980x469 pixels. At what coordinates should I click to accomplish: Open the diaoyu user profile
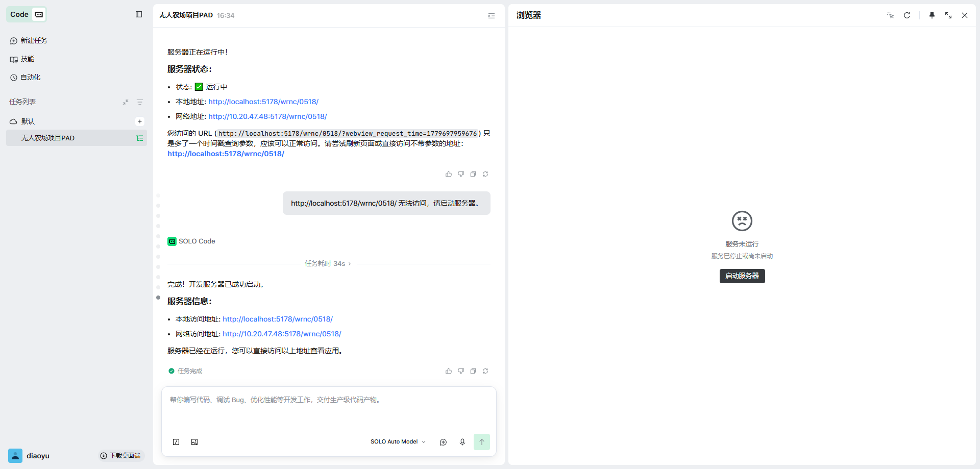click(x=29, y=456)
